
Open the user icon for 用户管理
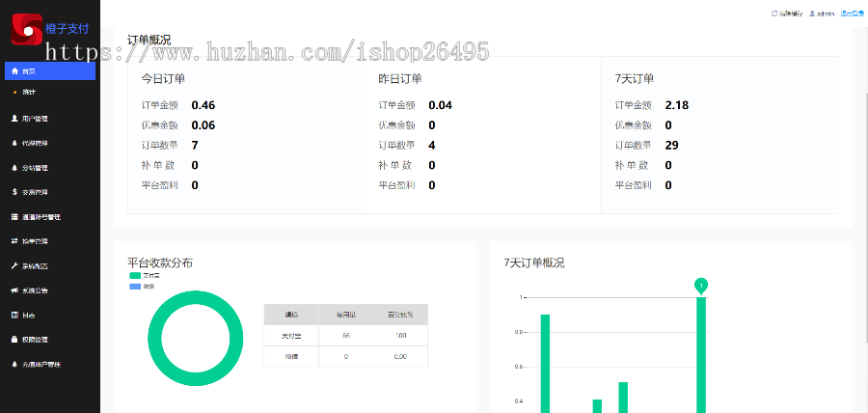tap(14, 119)
